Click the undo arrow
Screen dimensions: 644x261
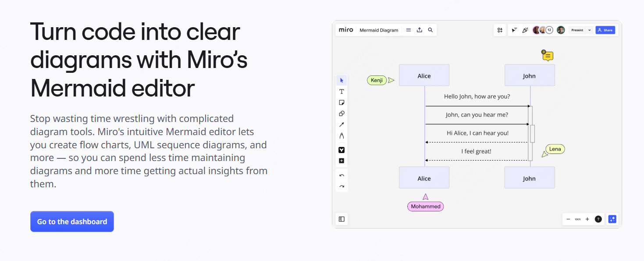click(x=342, y=175)
